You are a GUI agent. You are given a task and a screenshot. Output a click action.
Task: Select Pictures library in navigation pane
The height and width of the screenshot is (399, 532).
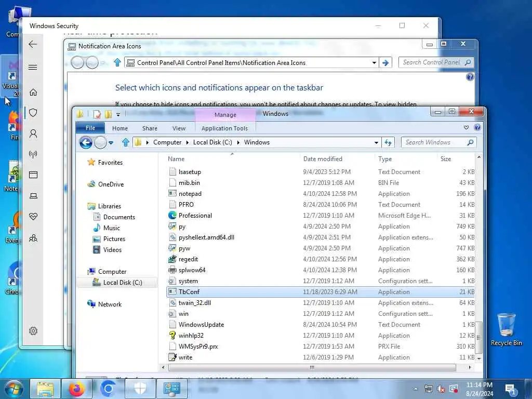coord(114,239)
